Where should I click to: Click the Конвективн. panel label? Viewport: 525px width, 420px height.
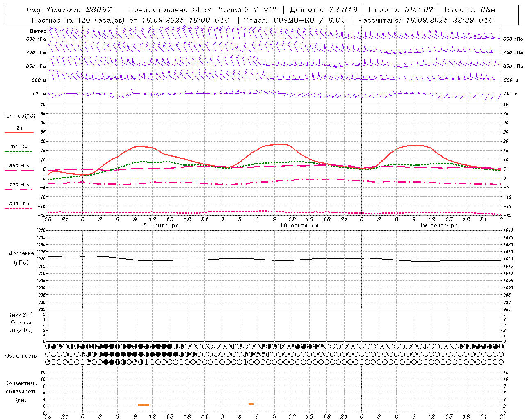click(x=21, y=383)
